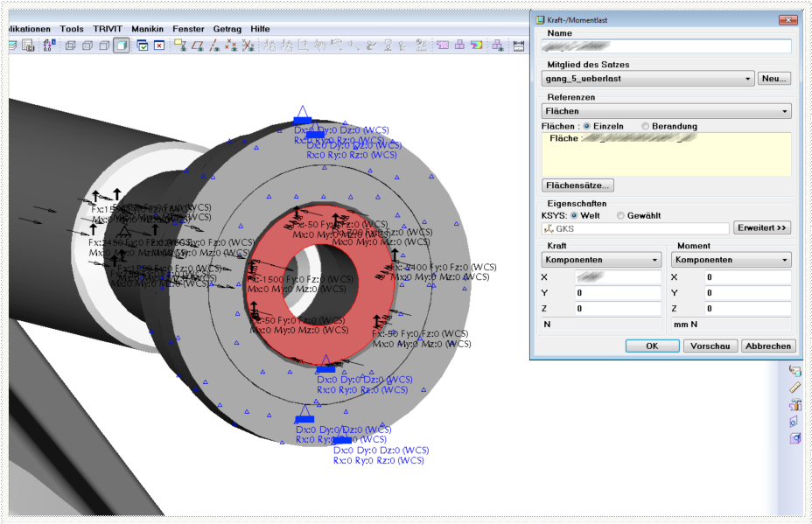Click the ruler icon in right vertical toolbar
The width and height of the screenshot is (812, 524).
(794, 388)
